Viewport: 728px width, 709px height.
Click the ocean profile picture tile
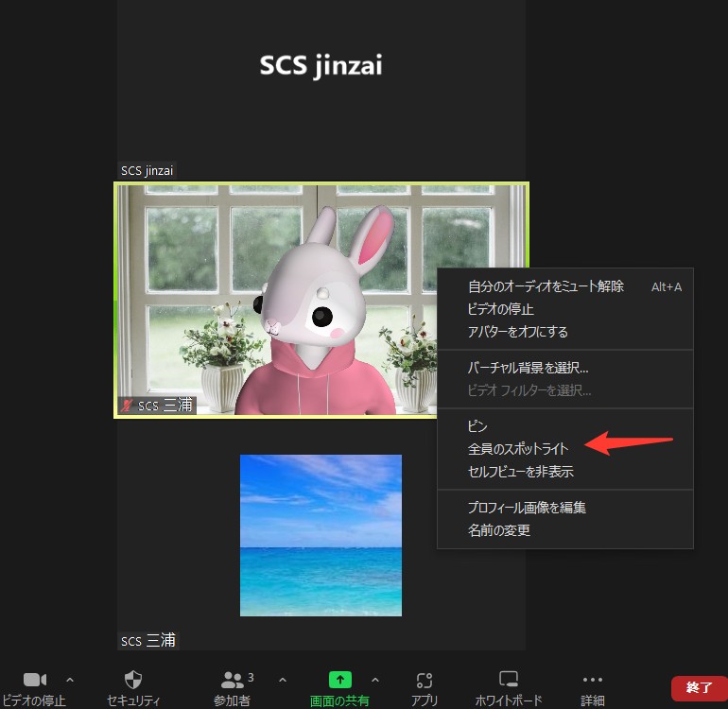pyautogui.click(x=321, y=535)
